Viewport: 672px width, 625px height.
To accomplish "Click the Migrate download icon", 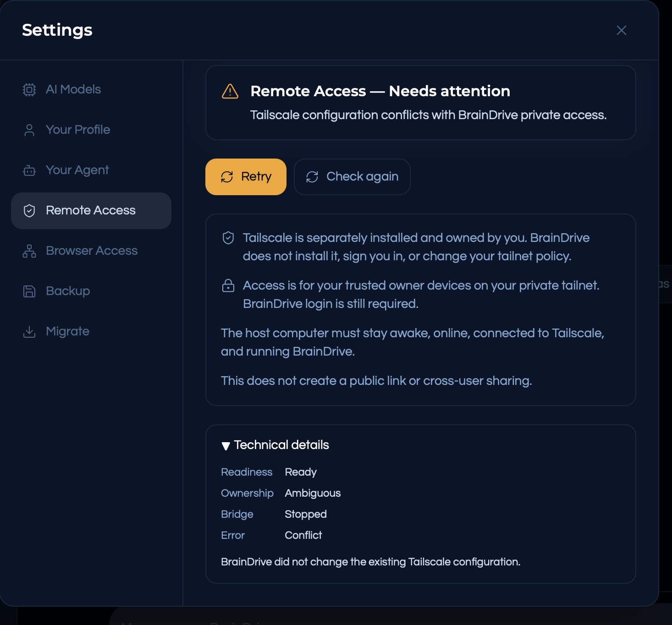I will click(x=29, y=331).
